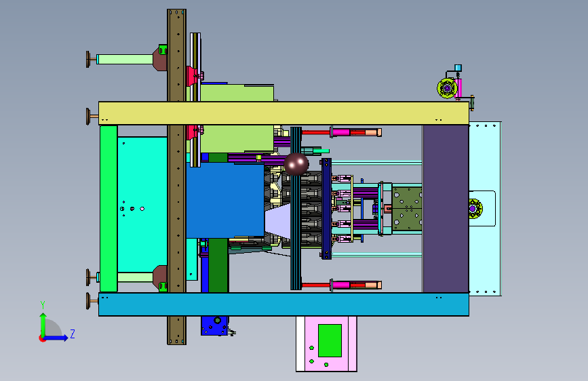
Task: Select the dark green vertical post near the bottom
Action: click(218, 265)
